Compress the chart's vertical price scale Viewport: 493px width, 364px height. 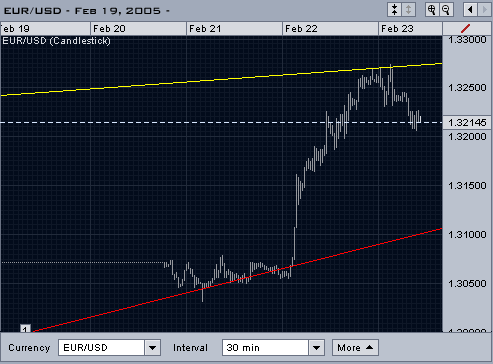tap(394, 10)
